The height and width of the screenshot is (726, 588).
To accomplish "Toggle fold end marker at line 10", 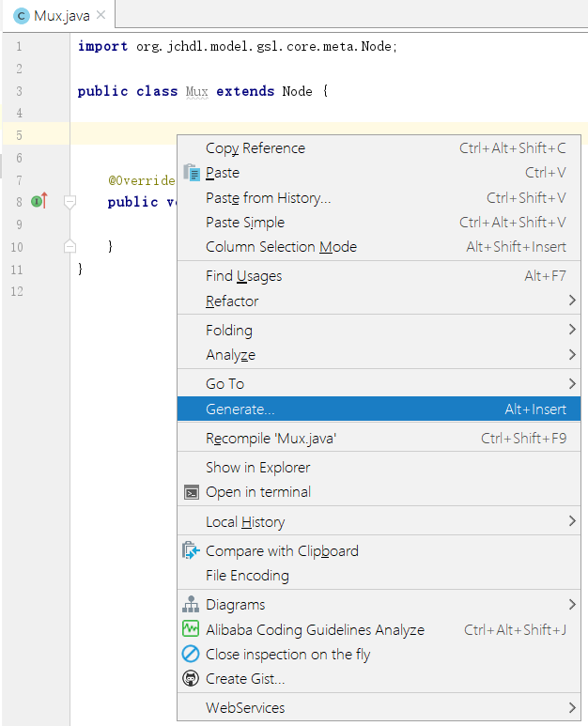I will 70,246.
